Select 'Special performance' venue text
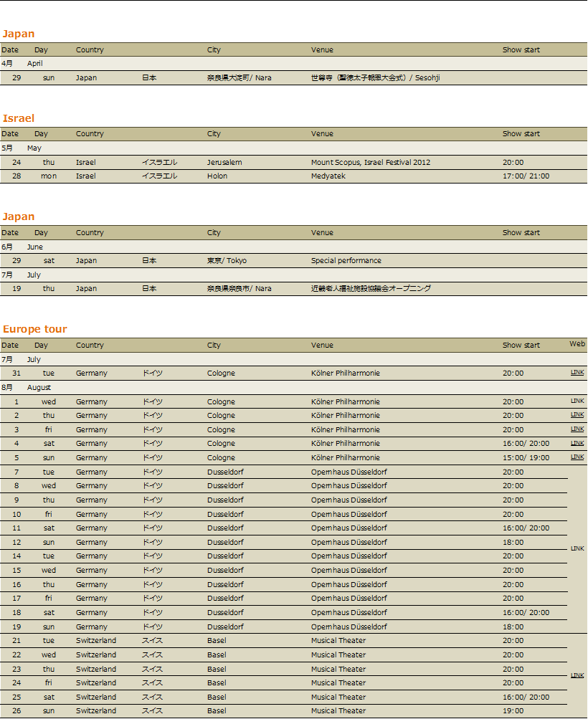 (x=346, y=260)
